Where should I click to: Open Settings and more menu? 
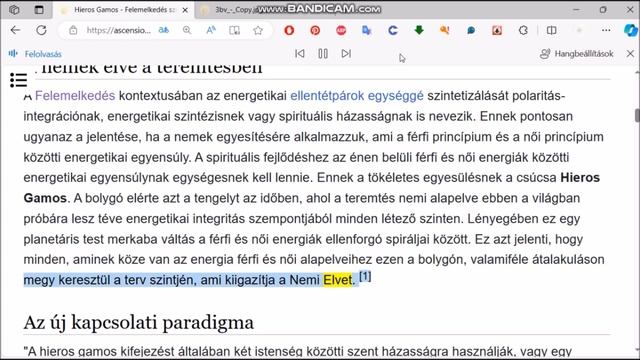(x=606, y=30)
